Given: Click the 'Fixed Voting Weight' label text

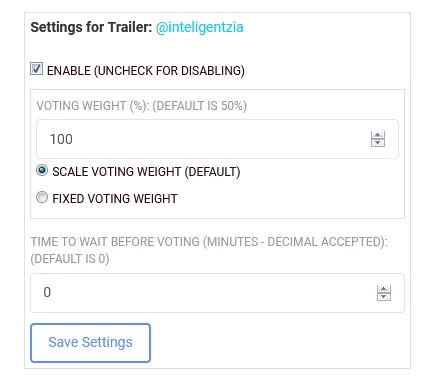Looking at the screenshot, I should (115, 199).
